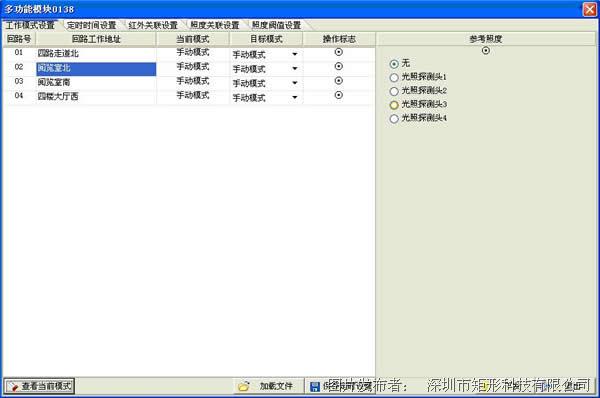Click the 查看当前模式 button icon
The image size is (600, 398).
point(13,387)
